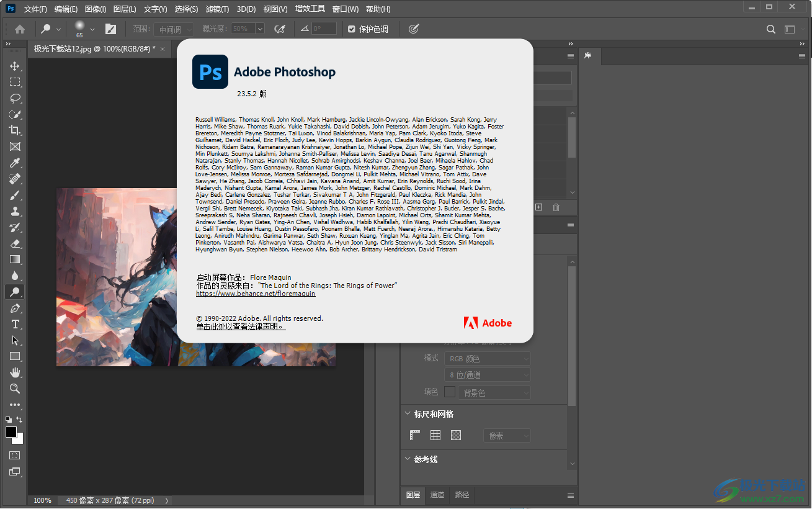Select the Eraser tool
The width and height of the screenshot is (812, 509).
click(x=15, y=243)
